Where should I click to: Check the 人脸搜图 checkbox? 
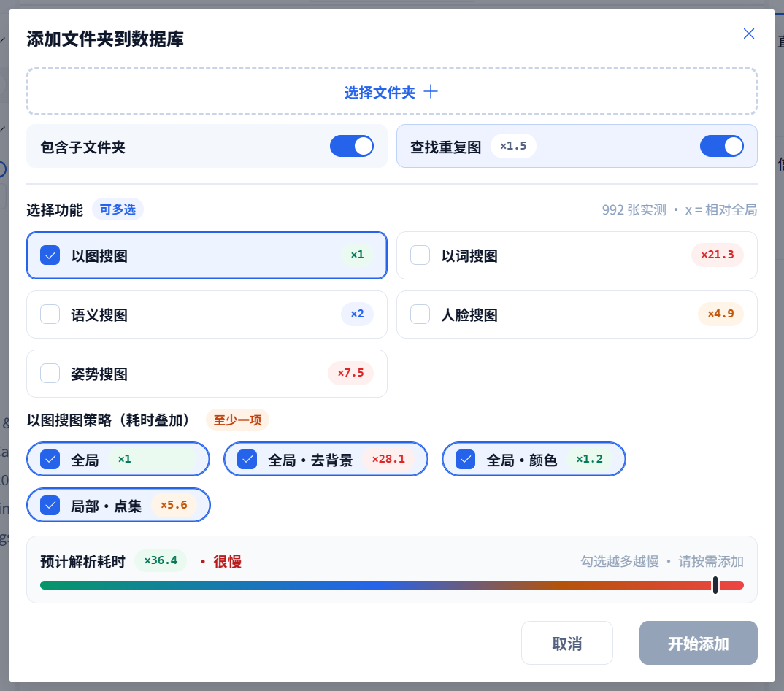pyautogui.click(x=420, y=314)
